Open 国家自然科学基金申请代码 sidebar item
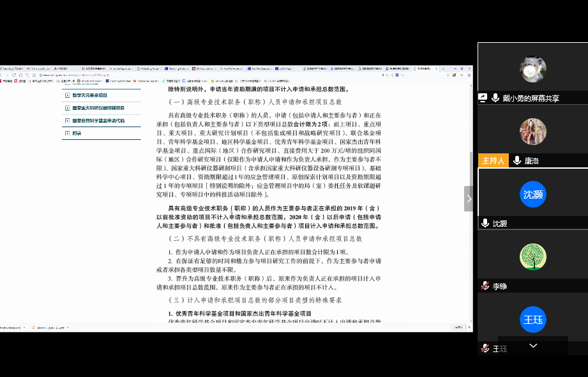Viewport: 588px width, 377px height. 98,120
